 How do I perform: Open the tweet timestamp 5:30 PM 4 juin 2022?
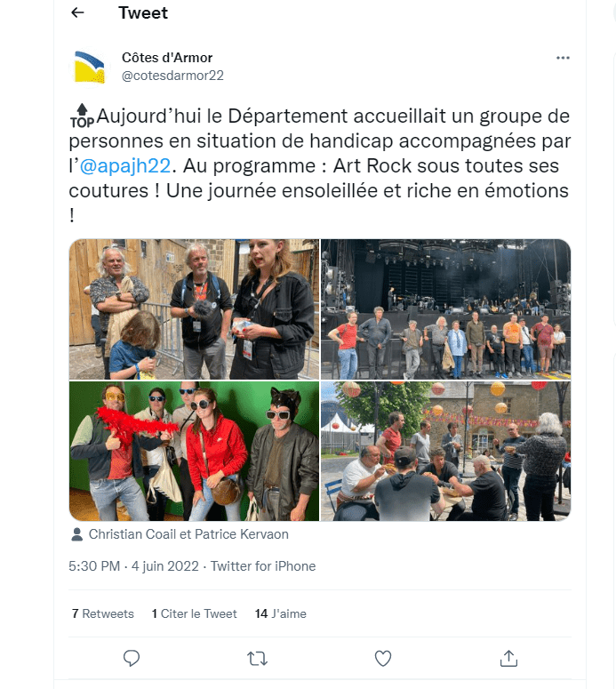coord(133,566)
